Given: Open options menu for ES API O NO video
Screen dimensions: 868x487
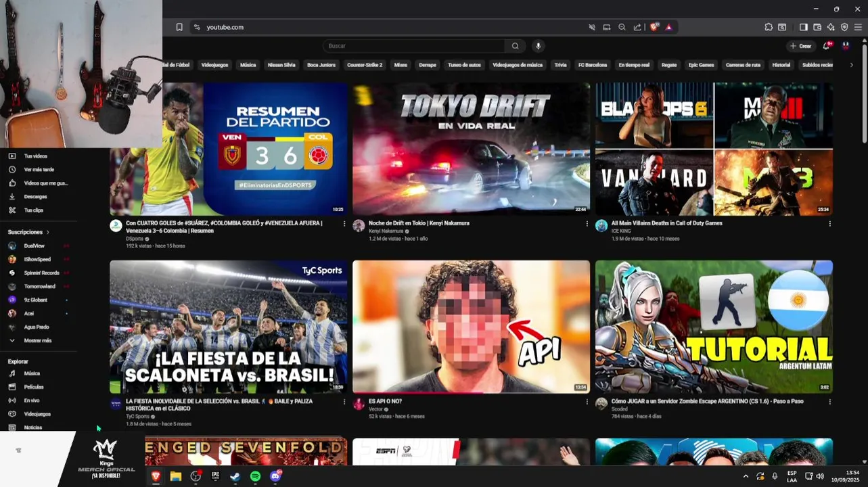Looking at the screenshot, I should pyautogui.click(x=587, y=401).
